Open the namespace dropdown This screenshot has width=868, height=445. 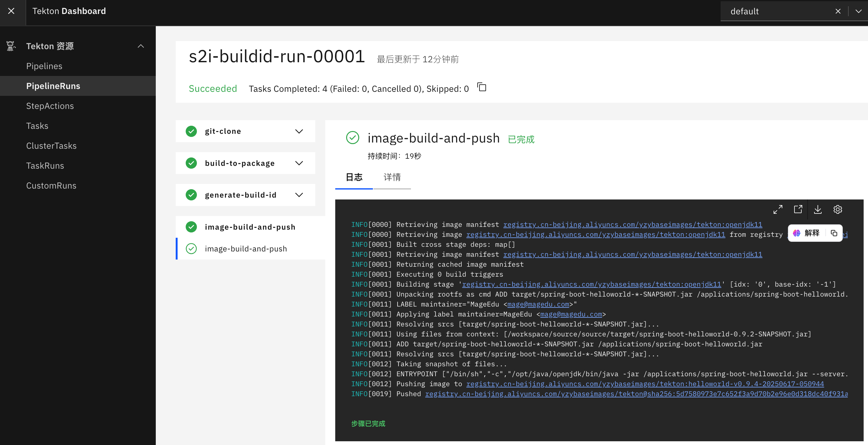859,12
